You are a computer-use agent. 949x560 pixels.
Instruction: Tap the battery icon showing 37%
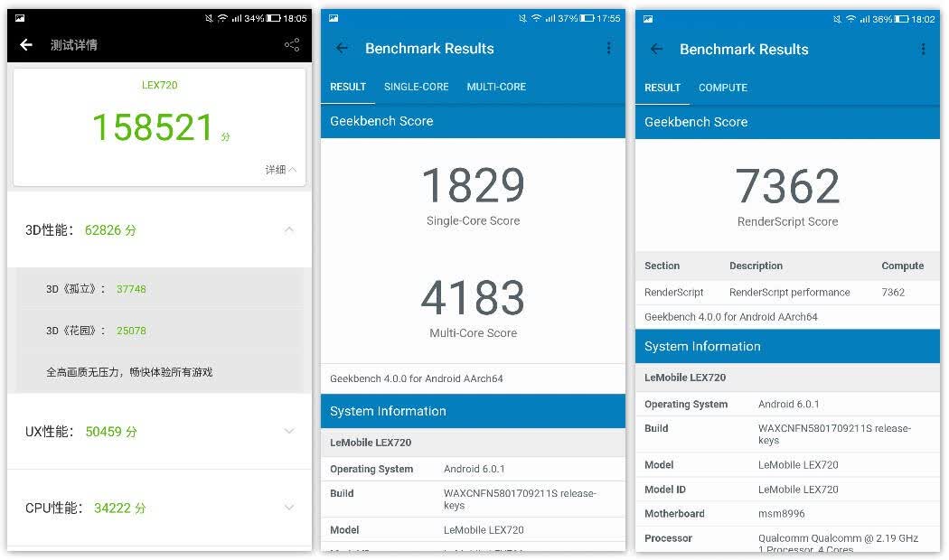[x=587, y=18]
